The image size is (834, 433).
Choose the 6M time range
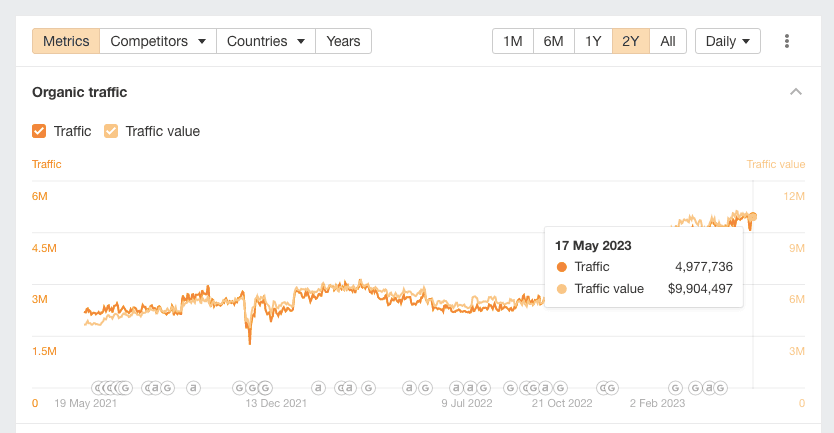pos(553,41)
